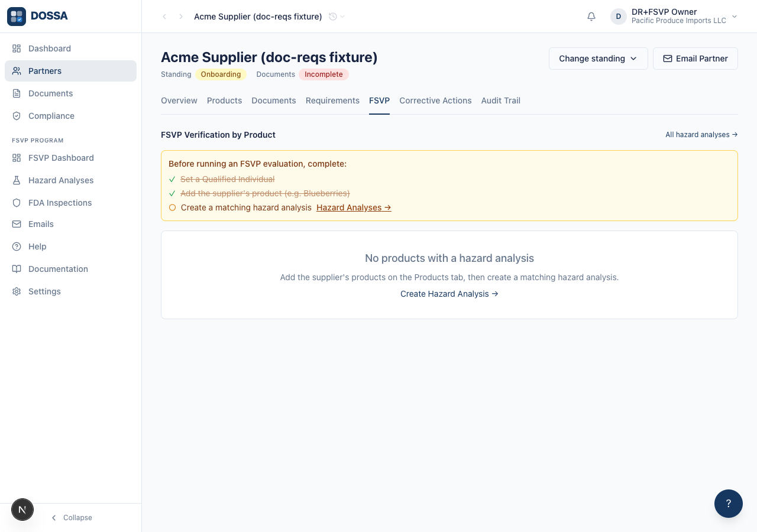This screenshot has height=532, width=757.
Task: Click the Emails envelope icon in sidebar
Action: tap(17, 224)
